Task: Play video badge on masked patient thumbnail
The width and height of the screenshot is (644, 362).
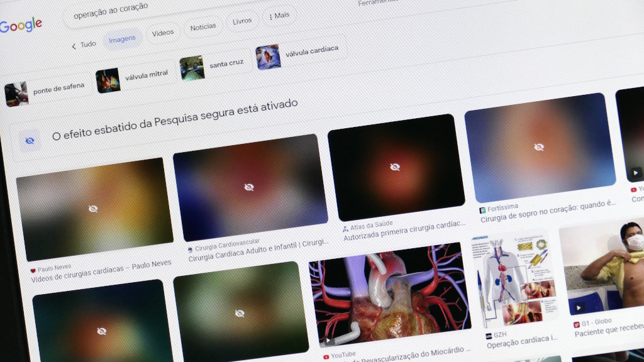Action: [579, 308]
